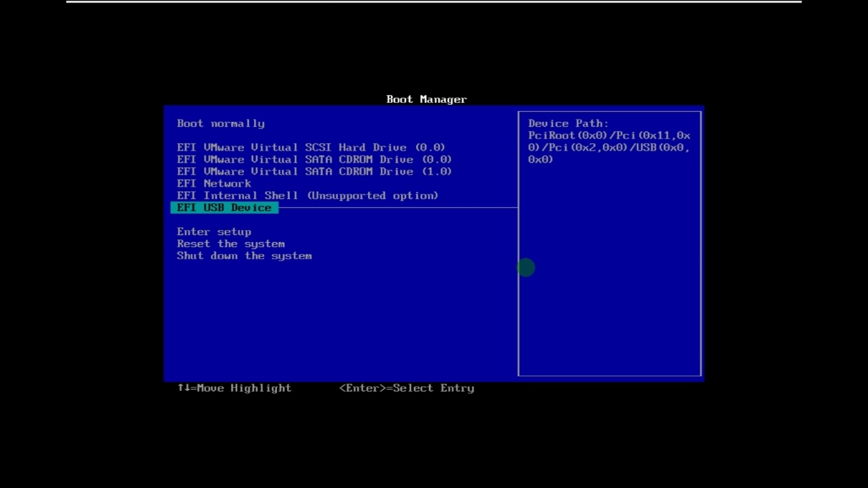Click the white bar at the screen top
Viewport: 868px width, 488px height.
point(434,1)
